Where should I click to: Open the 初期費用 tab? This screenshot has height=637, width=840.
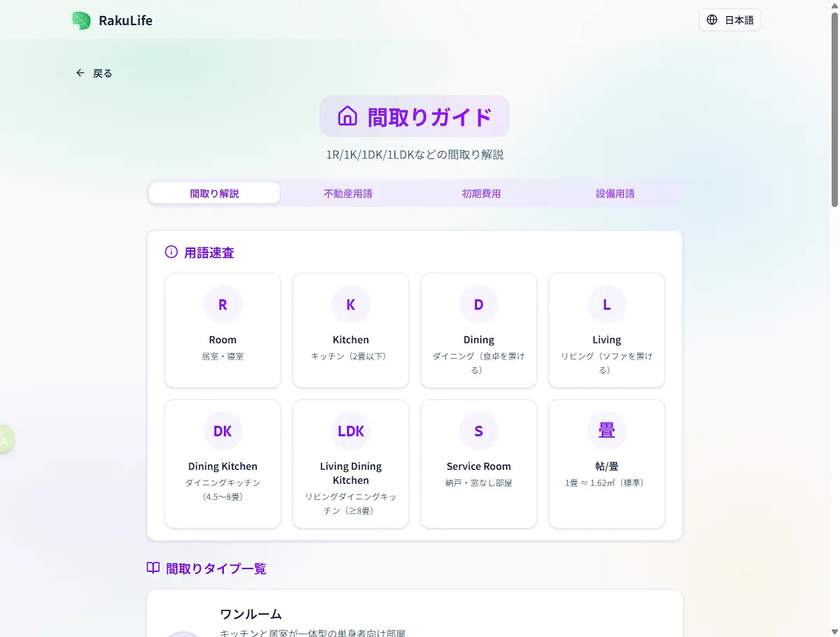(481, 193)
